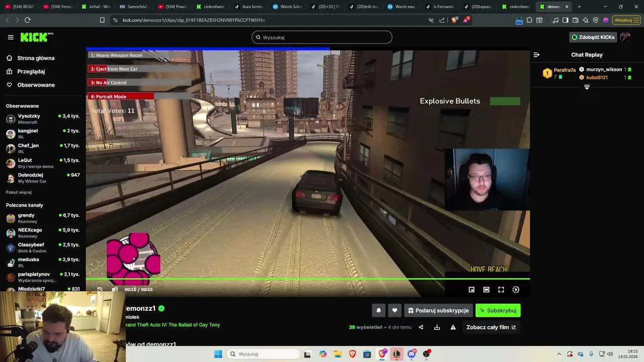Open File Explorer from taskbar
Viewport: 644px width, 362px height.
(x=338, y=354)
